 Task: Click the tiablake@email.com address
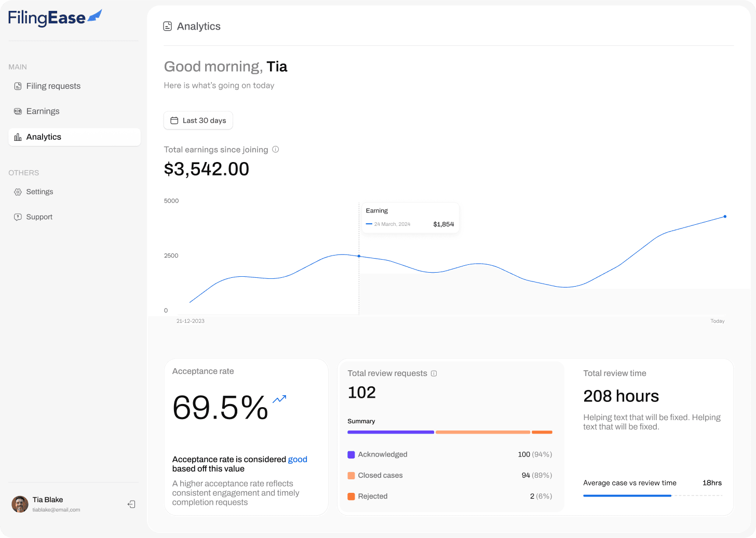(57, 510)
